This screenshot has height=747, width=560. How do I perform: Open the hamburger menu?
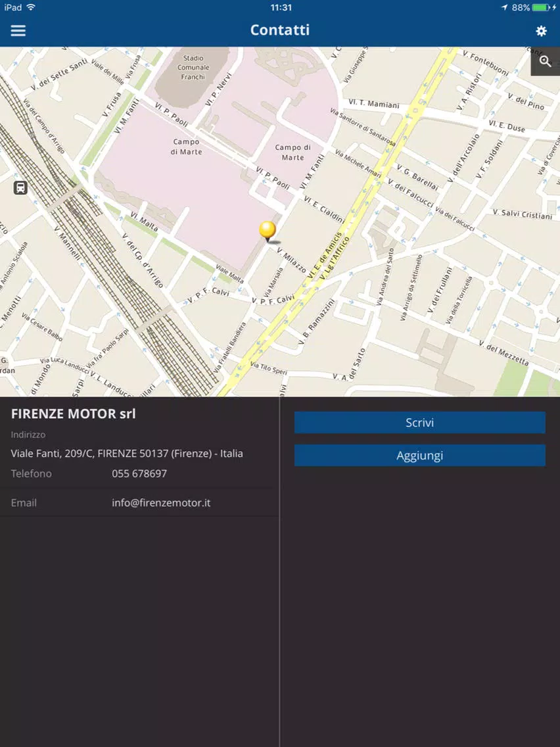[x=18, y=30]
